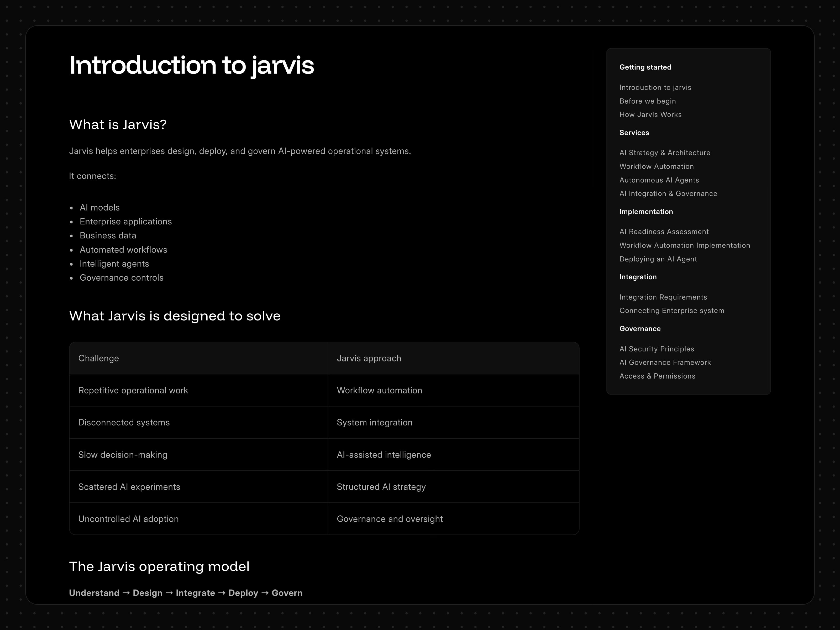Image resolution: width=840 pixels, height=630 pixels.
Task: Click the "System integration" table cell
Action: point(453,423)
